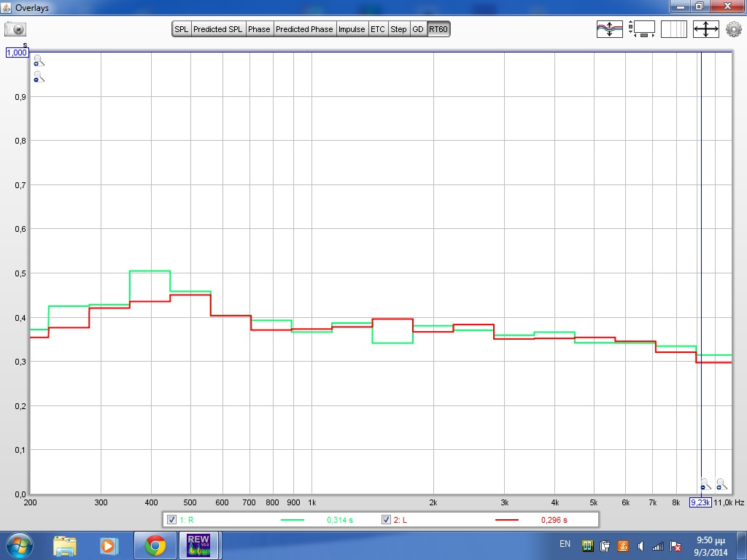747x560 pixels.
Task: Click the red L trace line swatch
Action: [x=506, y=520]
